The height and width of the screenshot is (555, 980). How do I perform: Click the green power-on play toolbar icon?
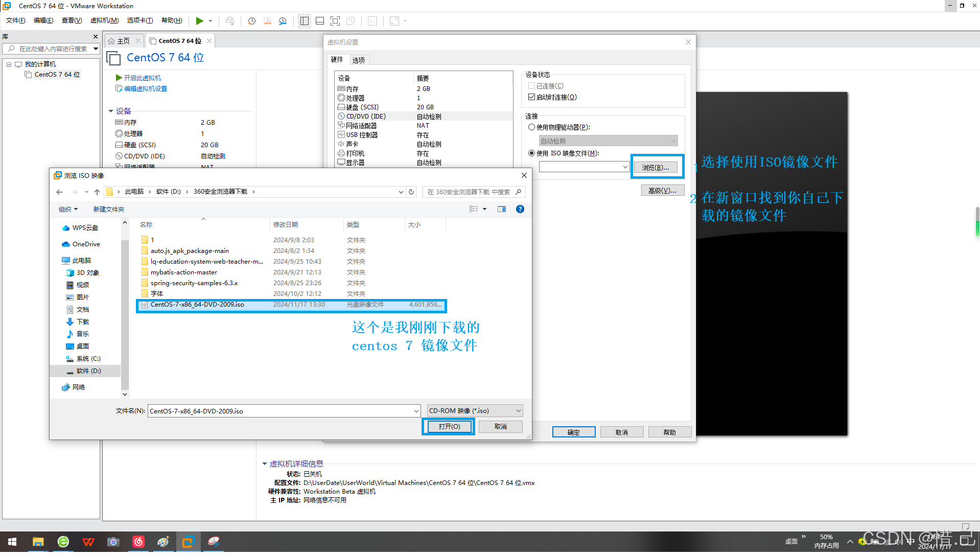click(x=199, y=21)
